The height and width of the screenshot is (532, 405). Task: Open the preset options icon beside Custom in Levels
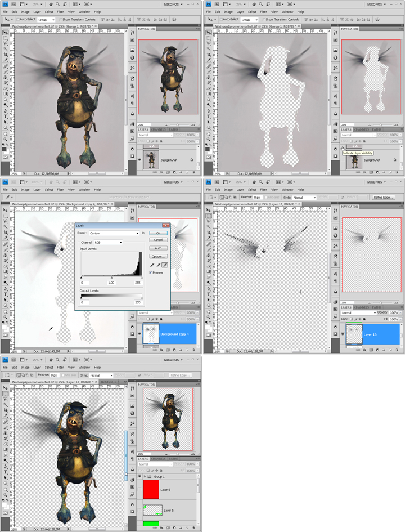pyautogui.click(x=143, y=233)
